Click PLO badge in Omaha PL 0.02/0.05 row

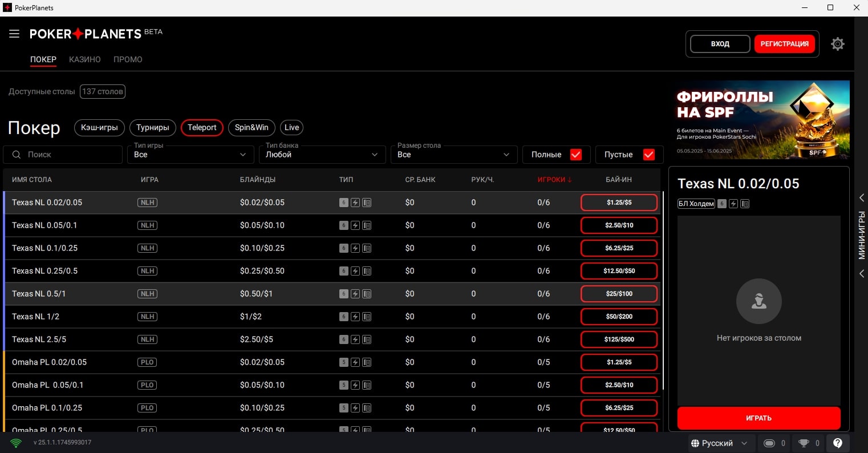147,362
